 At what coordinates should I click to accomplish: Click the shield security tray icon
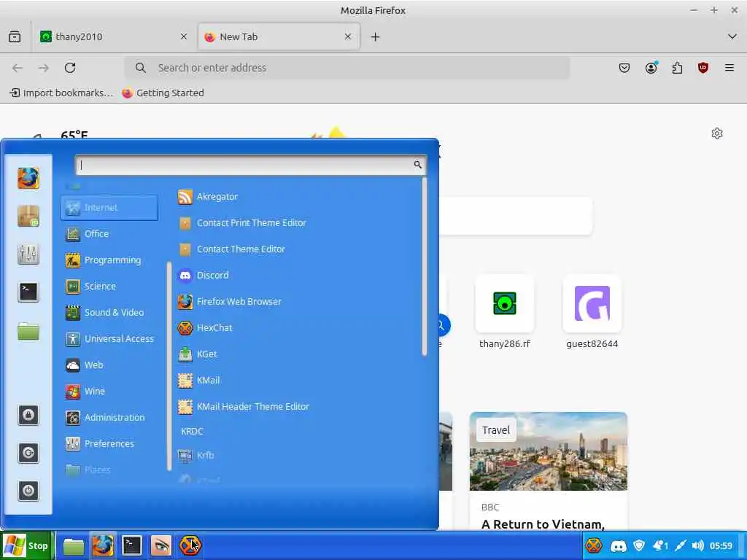(x=639, y=545)
